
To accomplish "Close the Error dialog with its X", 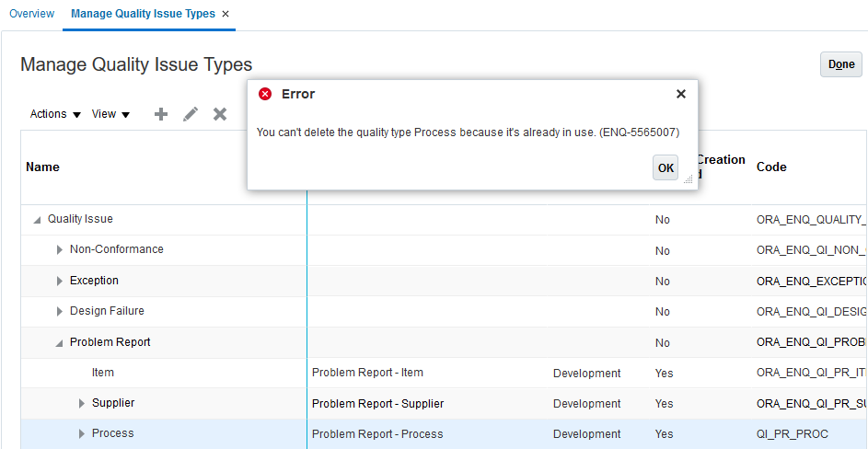I will click(x=681, y=94).
